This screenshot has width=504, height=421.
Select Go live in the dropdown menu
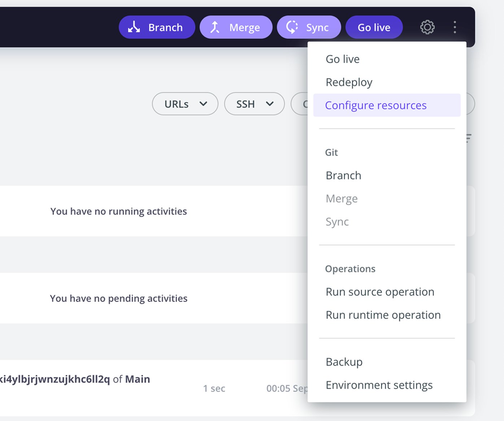(343, 59)
